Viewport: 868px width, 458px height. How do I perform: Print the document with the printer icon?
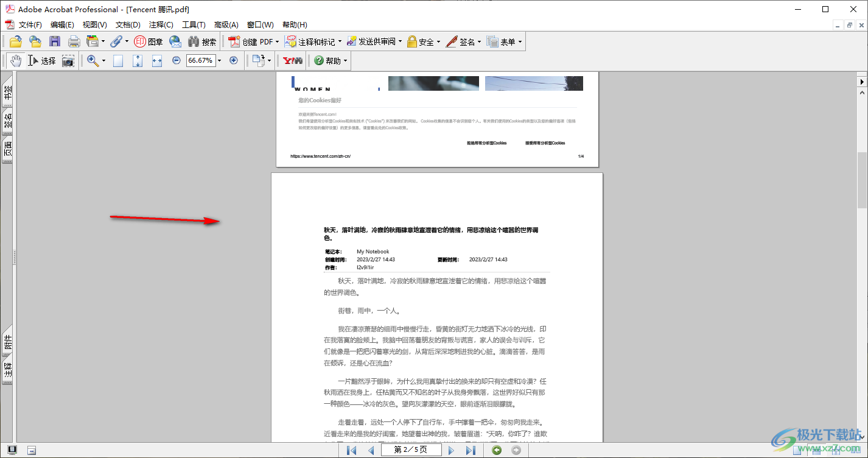74,41
